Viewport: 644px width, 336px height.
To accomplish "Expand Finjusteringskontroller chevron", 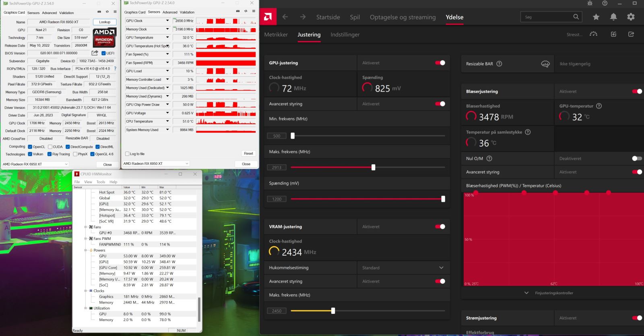I will [x=526, y=293].
